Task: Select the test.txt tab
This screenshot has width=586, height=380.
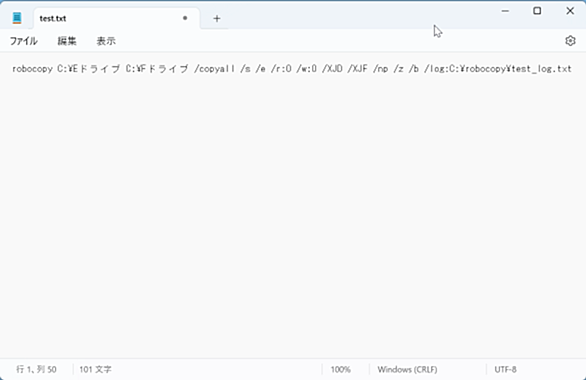Action: pos(117,18)
